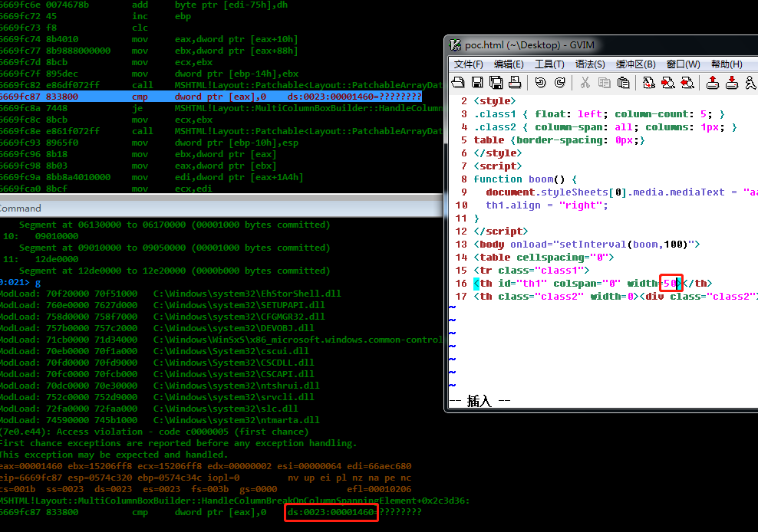758x532 pixels.
Task: Click the ModLoad ntmarta.dll line
Action: pos(160,420)
